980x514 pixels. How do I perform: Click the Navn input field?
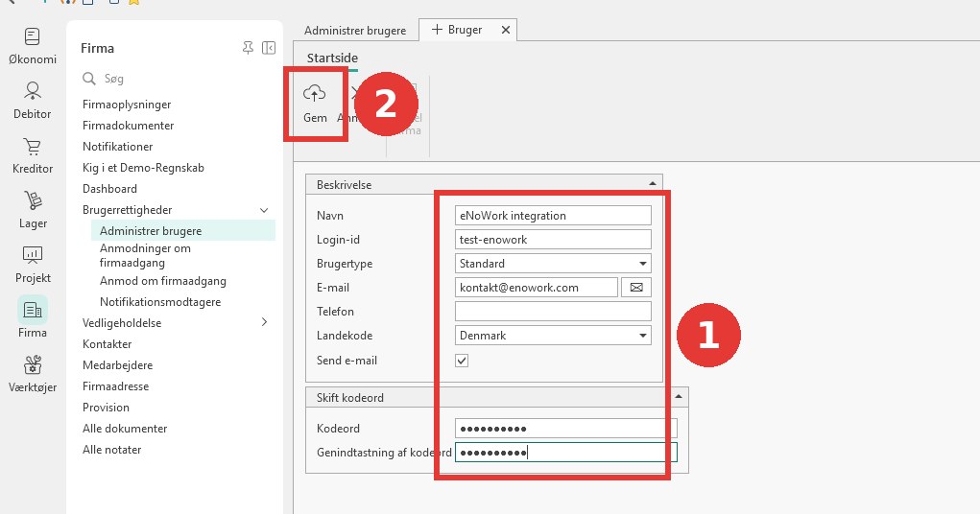click(553, 216)
